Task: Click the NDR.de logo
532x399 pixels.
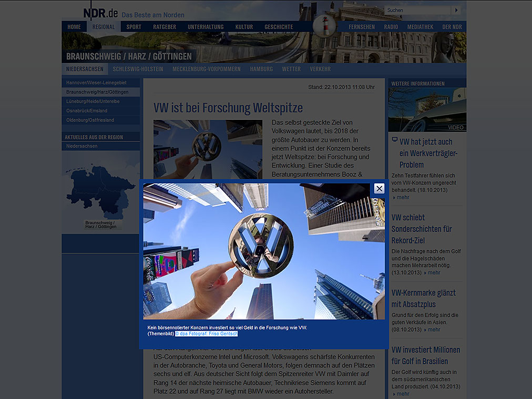Action: click(x=100, y=13)
